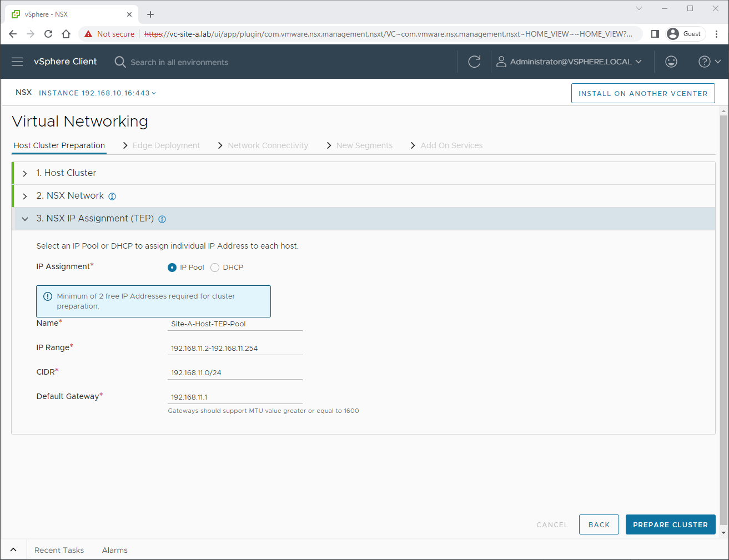Reload the browser page
The width and height of the screenshot is (729, 560).
pos(48,34)
